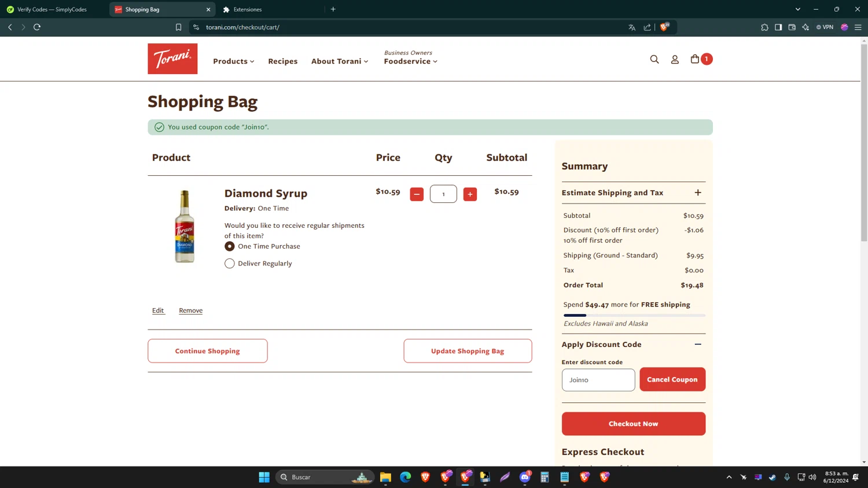The height and width of the screenshot is (488, 868).
Task: Switch to Verify Codes — SimplyCodes tab
Action: pos(52,9)
